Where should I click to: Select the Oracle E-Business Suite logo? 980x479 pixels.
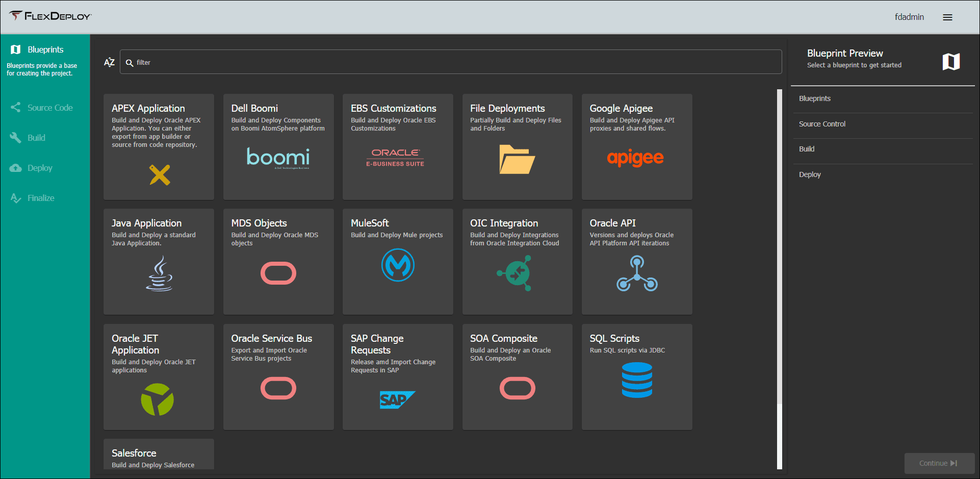395,158
